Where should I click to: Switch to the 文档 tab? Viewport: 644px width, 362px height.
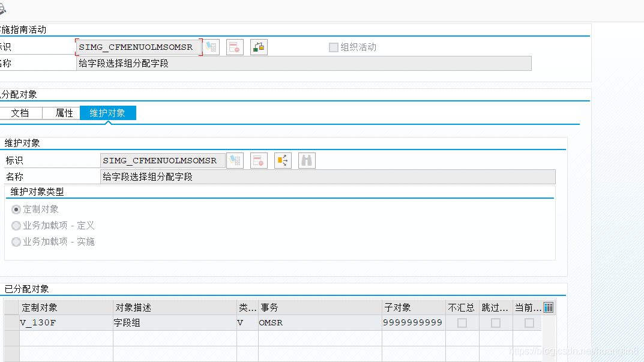click(22, 113)
